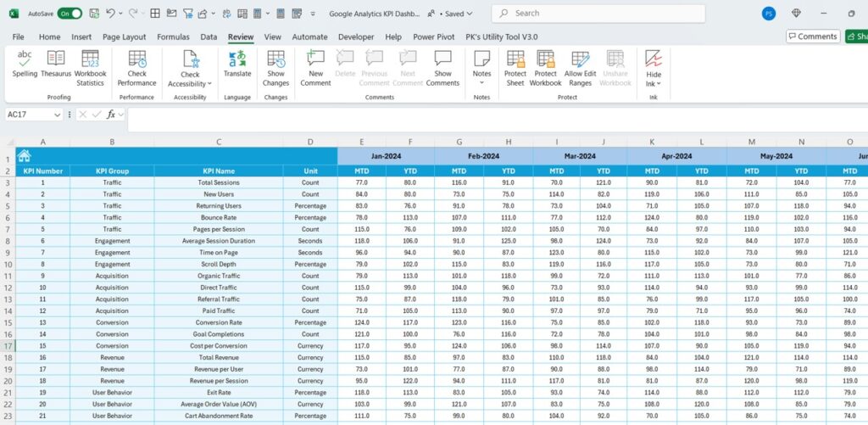Click the Undo arrow icon
This screenshot has height=425, width=868.
pyautogui.click(x=110, y=14)
